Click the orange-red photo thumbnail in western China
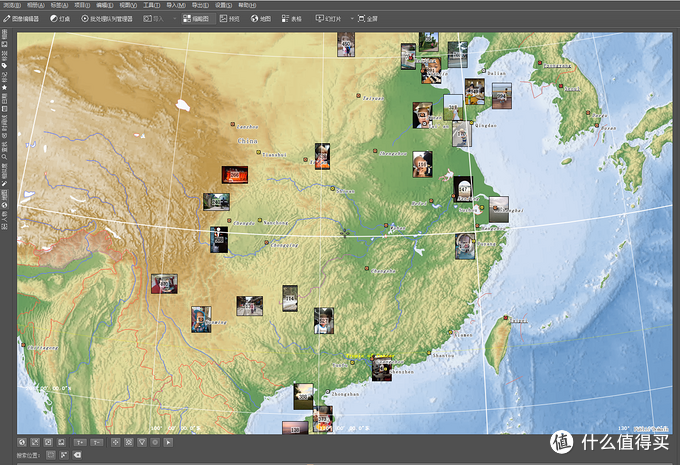This screenshot has height=465, width=680. 236,174
